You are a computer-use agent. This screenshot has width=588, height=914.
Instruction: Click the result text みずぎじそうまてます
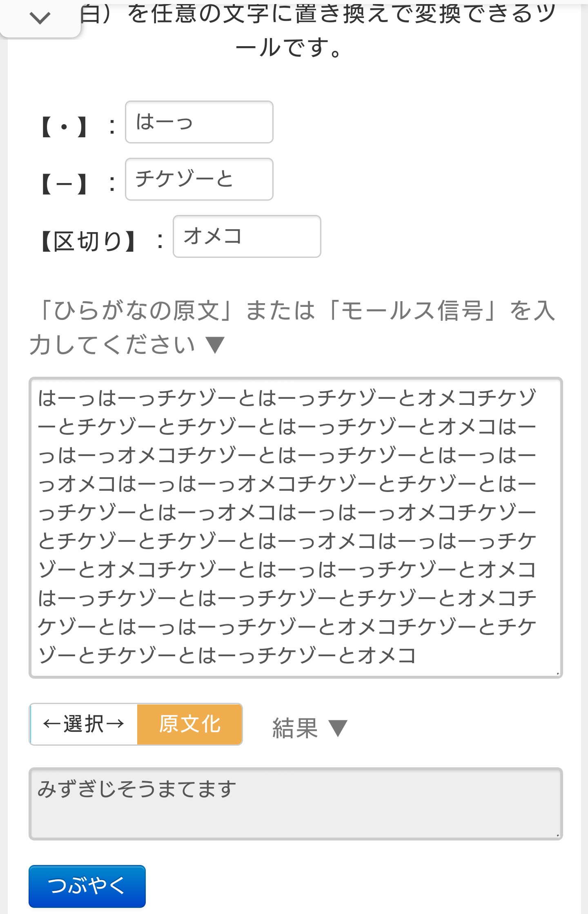(x=137, y=789)
